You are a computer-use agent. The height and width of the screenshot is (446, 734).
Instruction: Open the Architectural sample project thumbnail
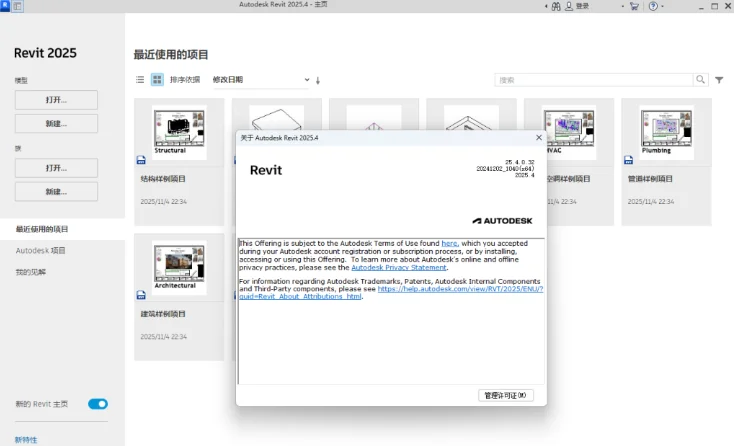[179, 268]
